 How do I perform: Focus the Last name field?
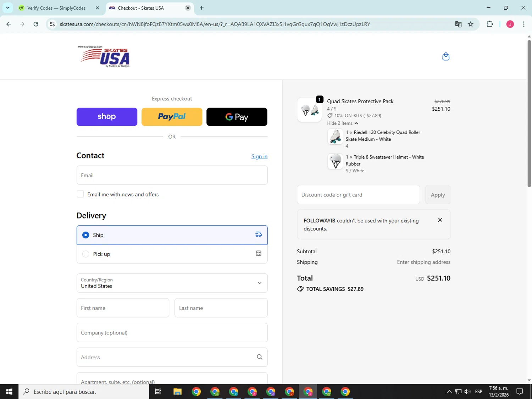(x=221, y=308)
